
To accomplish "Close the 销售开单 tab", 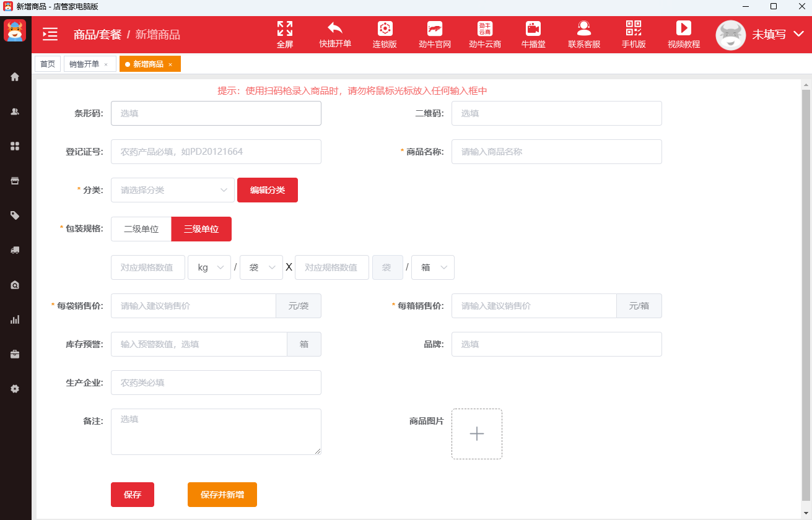I will 106,64.
